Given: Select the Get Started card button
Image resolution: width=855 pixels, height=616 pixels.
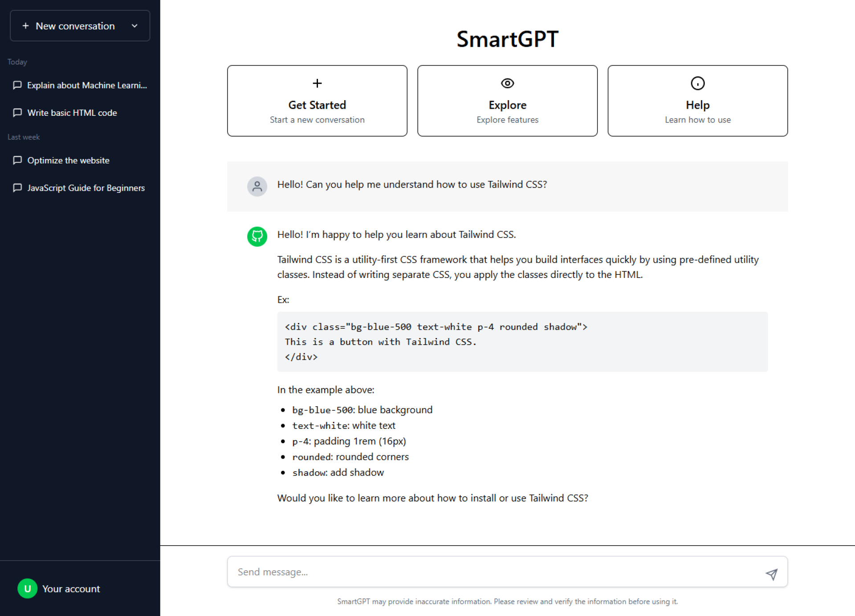Looking at the screenshot, I should tap(317, 101).
